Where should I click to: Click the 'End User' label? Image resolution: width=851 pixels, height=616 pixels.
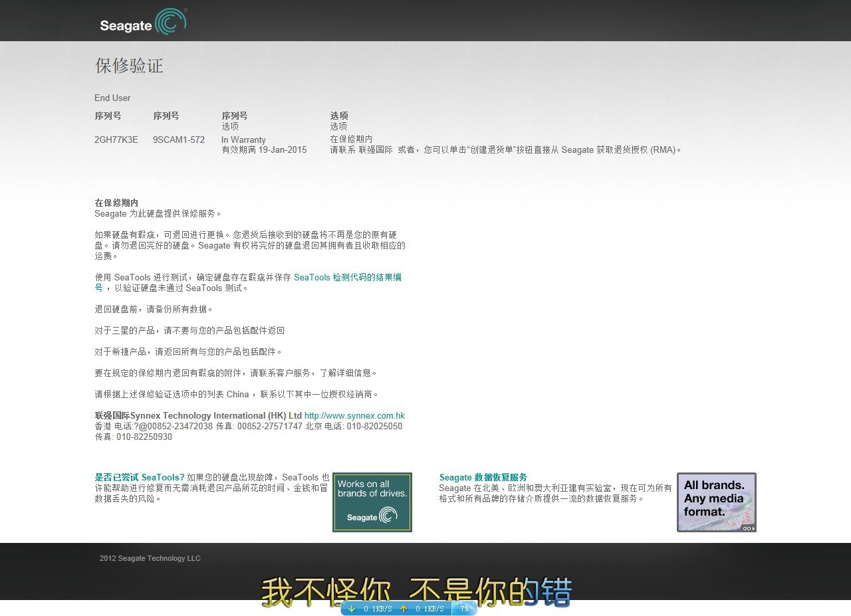pos(112,98)
